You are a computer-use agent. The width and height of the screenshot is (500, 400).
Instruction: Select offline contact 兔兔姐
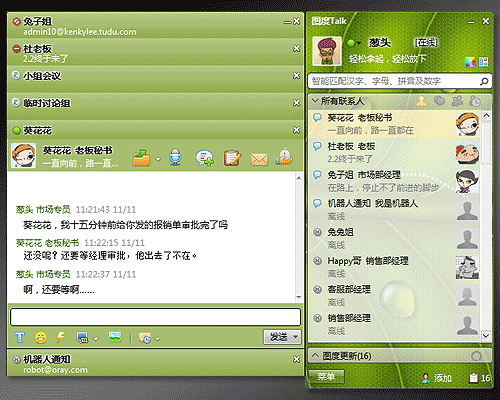coord(395,239)
